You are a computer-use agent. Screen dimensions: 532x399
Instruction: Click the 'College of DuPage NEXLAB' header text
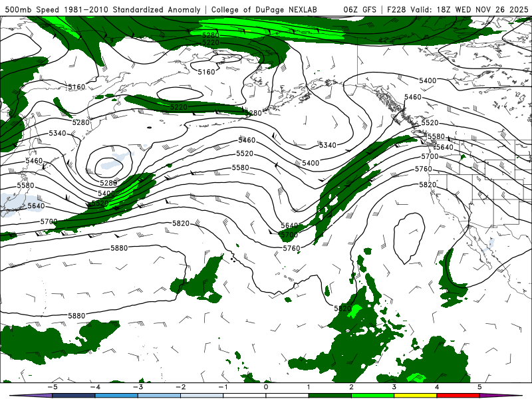(x=264, y=10)
